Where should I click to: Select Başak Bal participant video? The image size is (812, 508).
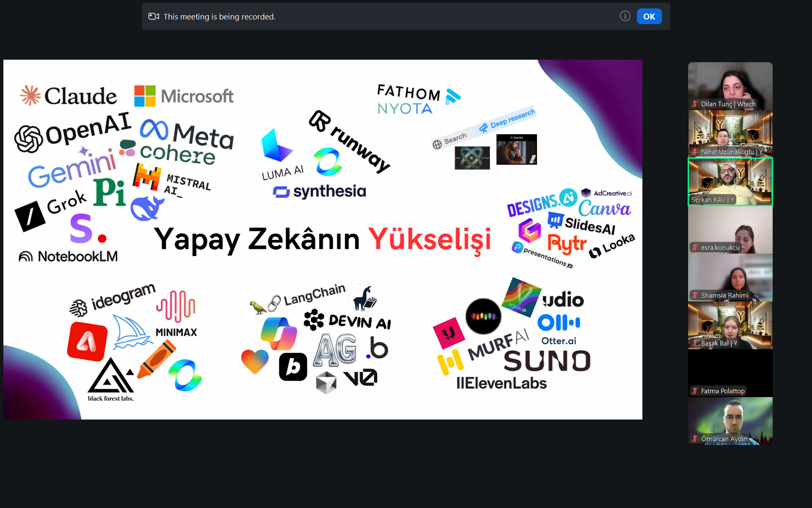point(730,324)
